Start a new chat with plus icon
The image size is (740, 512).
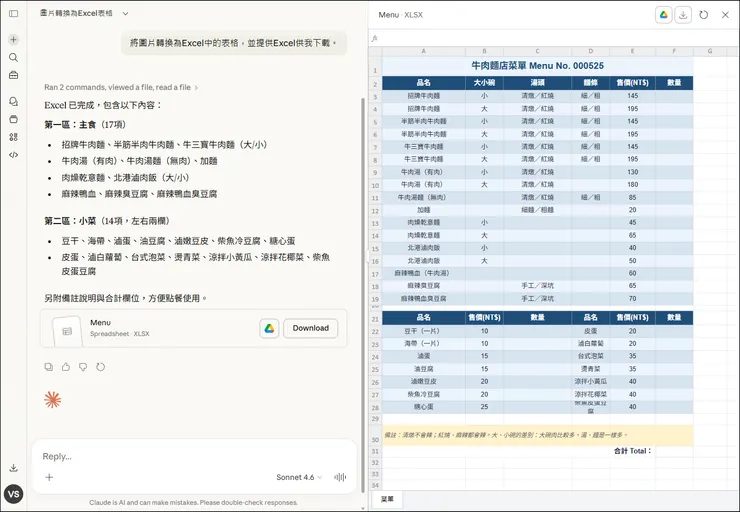pos(14,40)
